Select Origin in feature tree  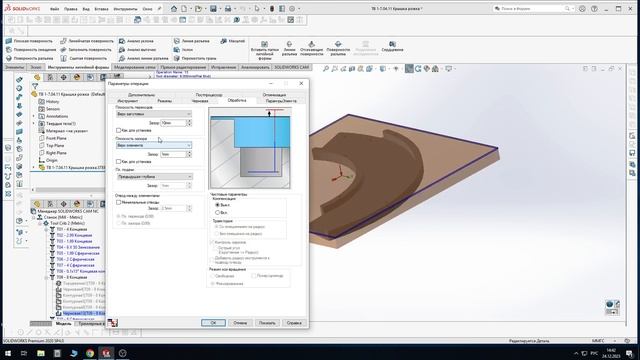(x=52, y=160)
